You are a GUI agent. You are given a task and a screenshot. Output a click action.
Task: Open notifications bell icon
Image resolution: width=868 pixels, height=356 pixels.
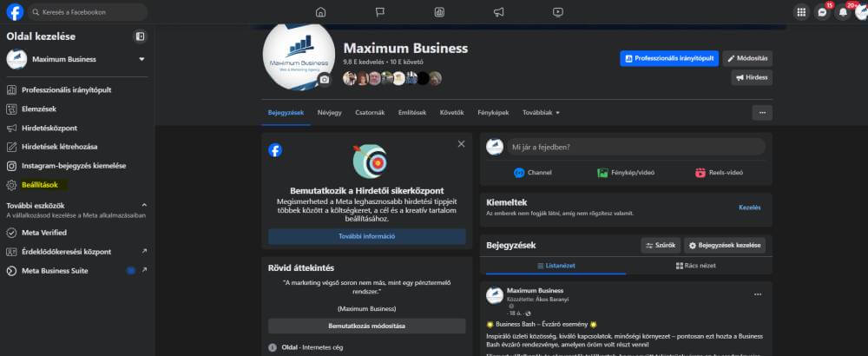(843, 12)
